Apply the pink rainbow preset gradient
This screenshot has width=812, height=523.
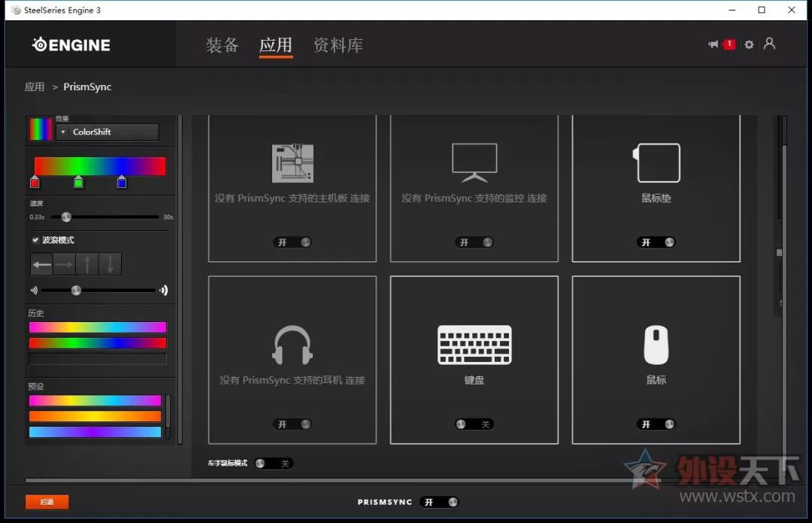[95, 400]
